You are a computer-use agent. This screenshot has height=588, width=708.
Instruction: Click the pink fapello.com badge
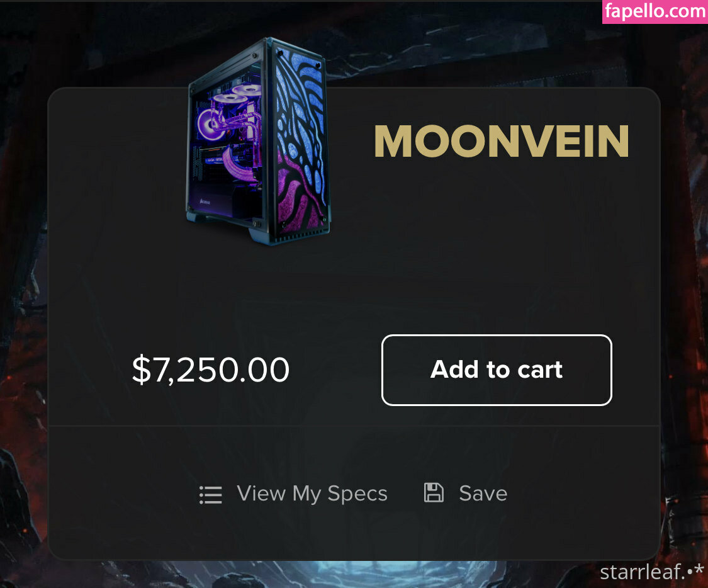[655, 11]
